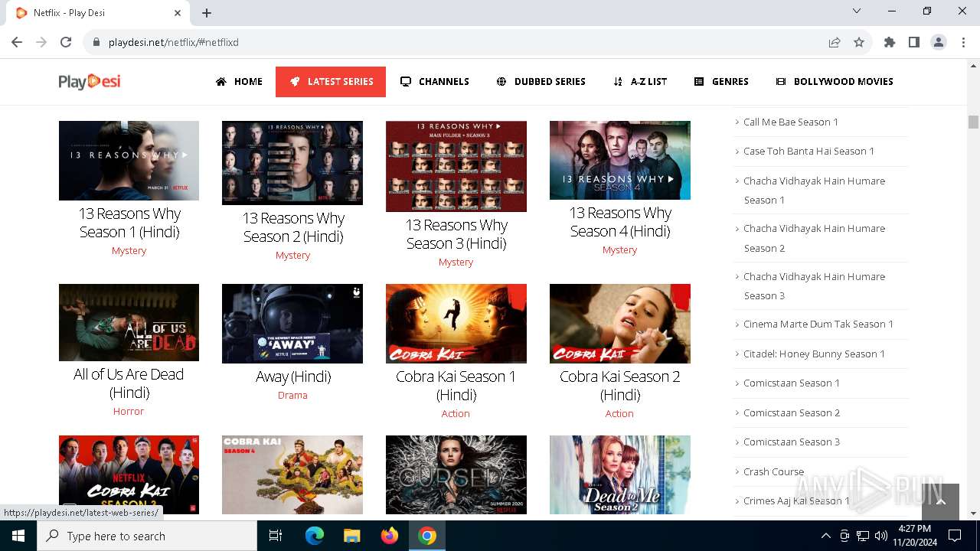The height and width of the screenshot is (551, 980).
Task: Open the CHANNELS menu
Action: coord(435,81)
